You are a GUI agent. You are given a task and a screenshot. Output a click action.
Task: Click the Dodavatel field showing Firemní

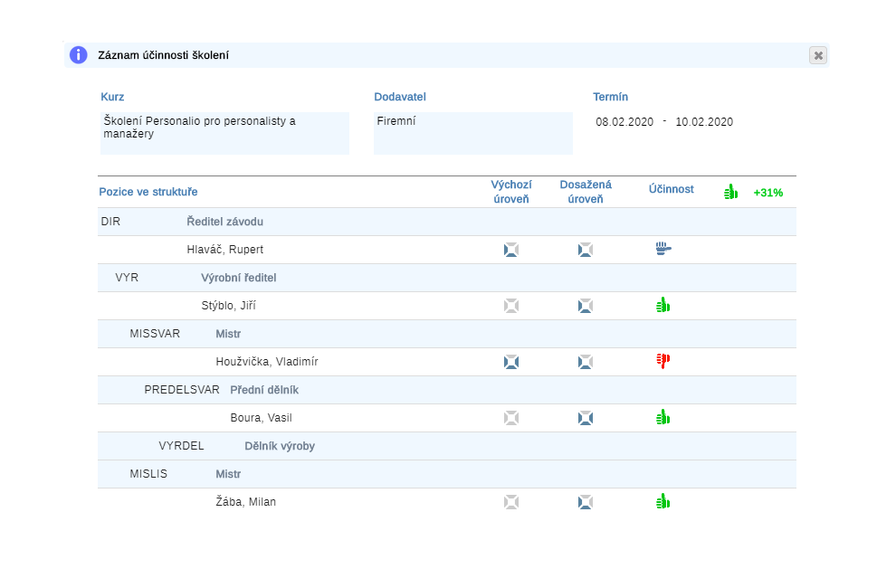tap(472, 132)
